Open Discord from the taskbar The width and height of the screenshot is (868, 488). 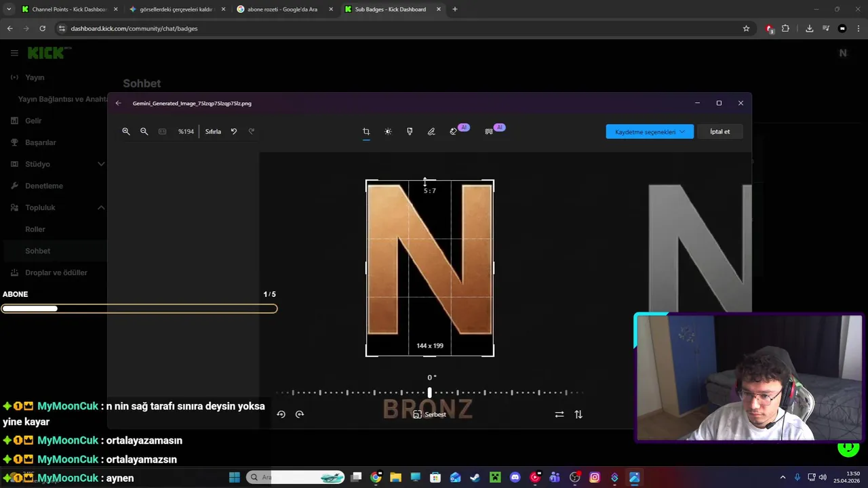click(x=515, y=478)
